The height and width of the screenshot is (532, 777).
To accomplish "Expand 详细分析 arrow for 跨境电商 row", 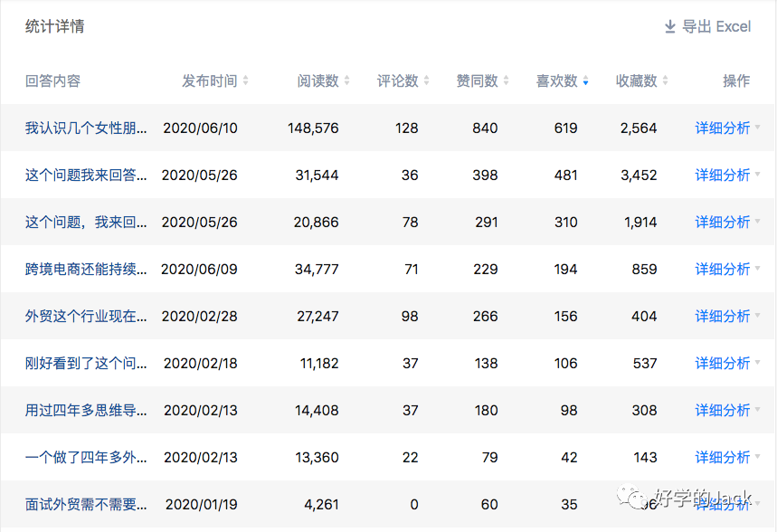I will coord(757,270).
